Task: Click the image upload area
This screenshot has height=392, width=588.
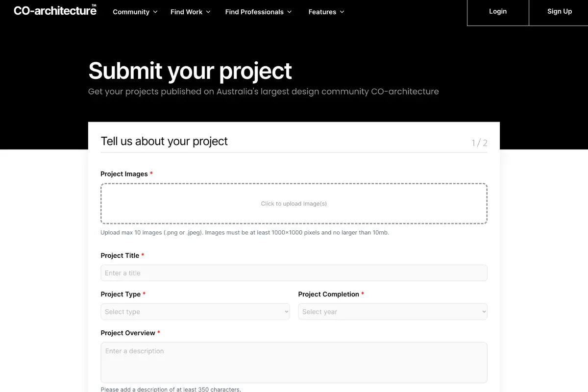Action: click(x=294, y=203)
